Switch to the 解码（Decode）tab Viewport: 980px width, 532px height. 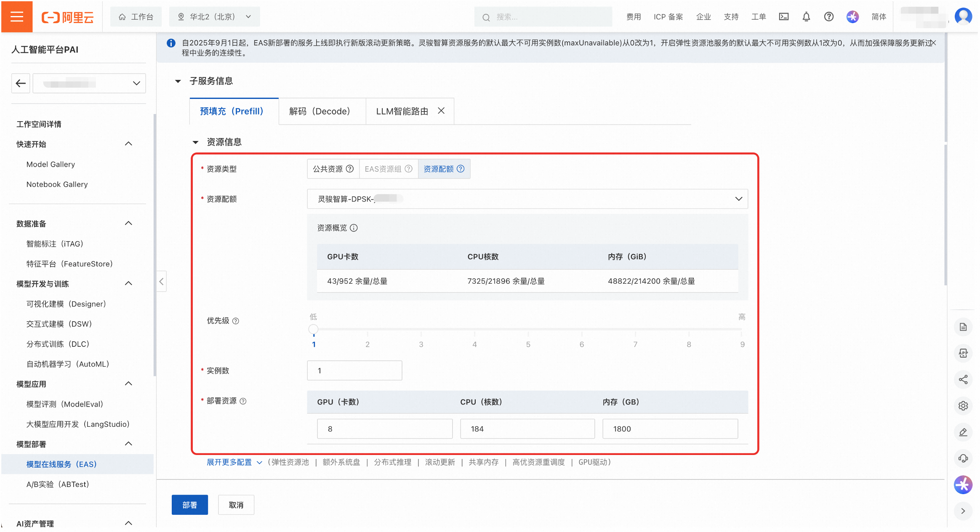pos(320,111)
